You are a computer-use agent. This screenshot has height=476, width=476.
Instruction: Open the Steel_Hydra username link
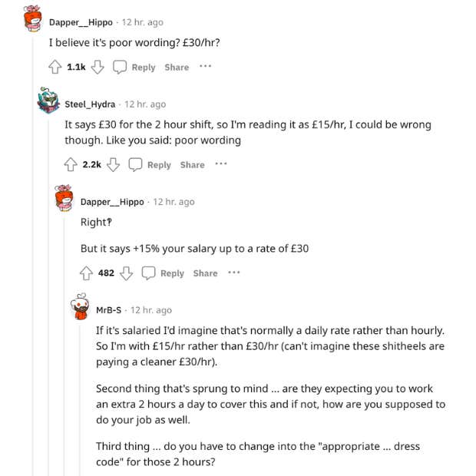click(x=90, y=104)
